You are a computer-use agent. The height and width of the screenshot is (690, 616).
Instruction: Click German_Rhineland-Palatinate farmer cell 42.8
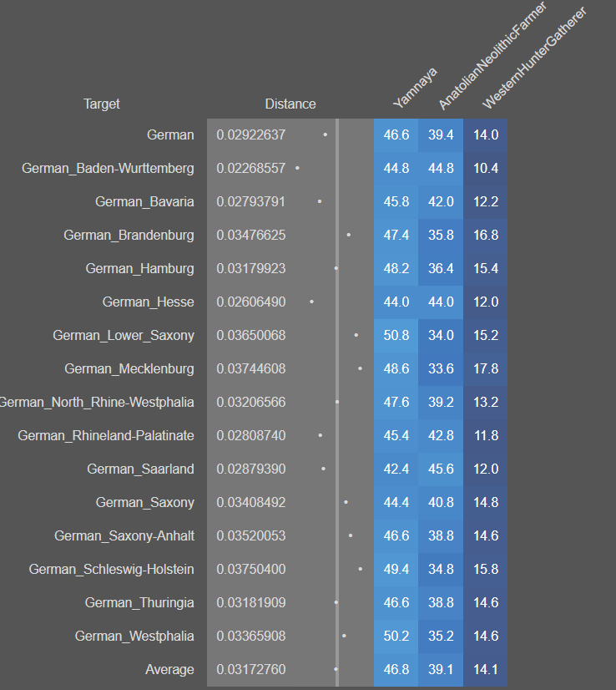[x=441, y=436]
